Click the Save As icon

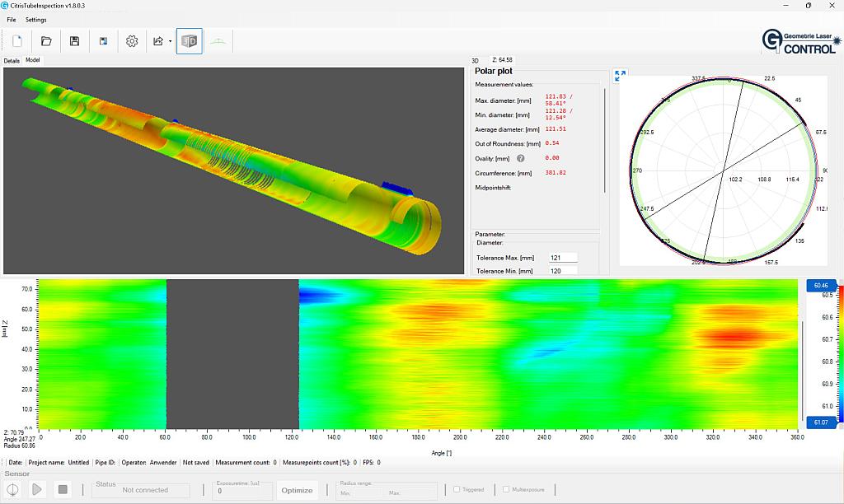[104, 40]
